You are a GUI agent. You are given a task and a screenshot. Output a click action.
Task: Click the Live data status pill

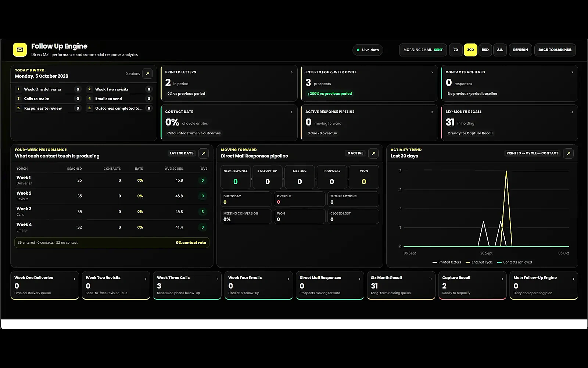[x=368, y=50]
